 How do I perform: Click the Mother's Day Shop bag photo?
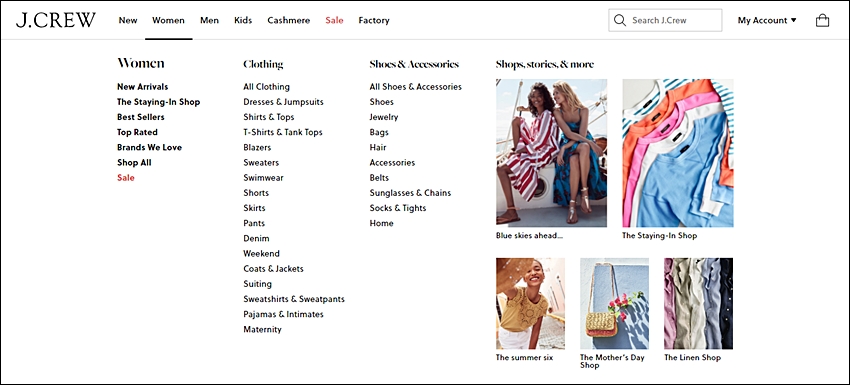pos(614,303)
